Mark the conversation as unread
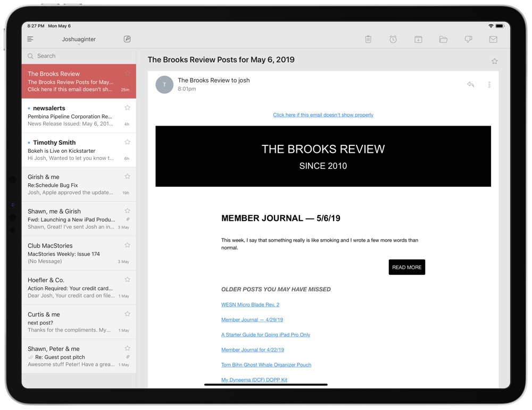532x410 pixels. point(494,39)
